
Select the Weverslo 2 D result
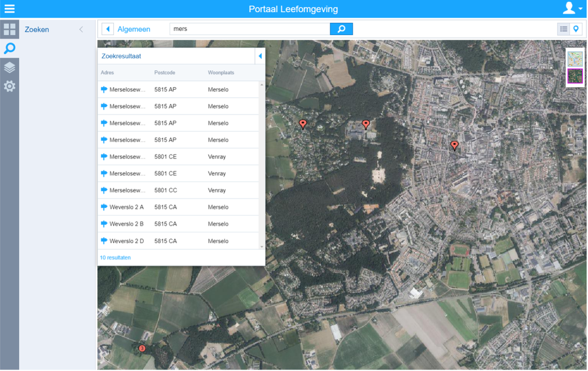178,241
